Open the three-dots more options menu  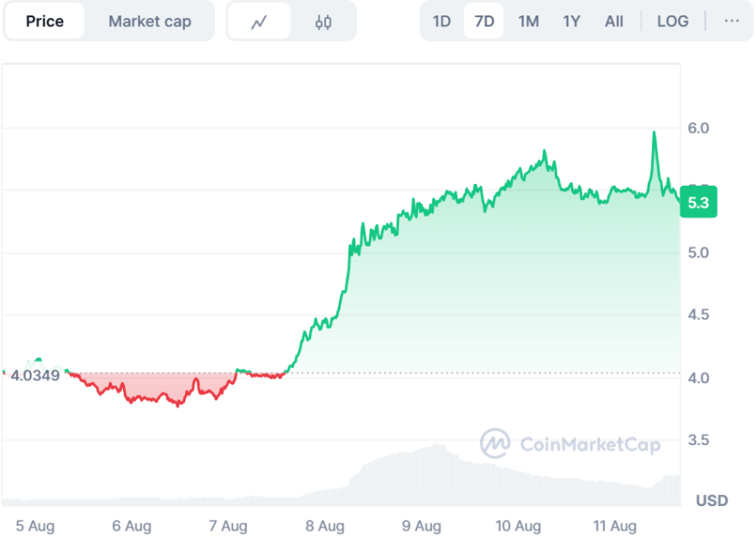click(x=731, y=21)
